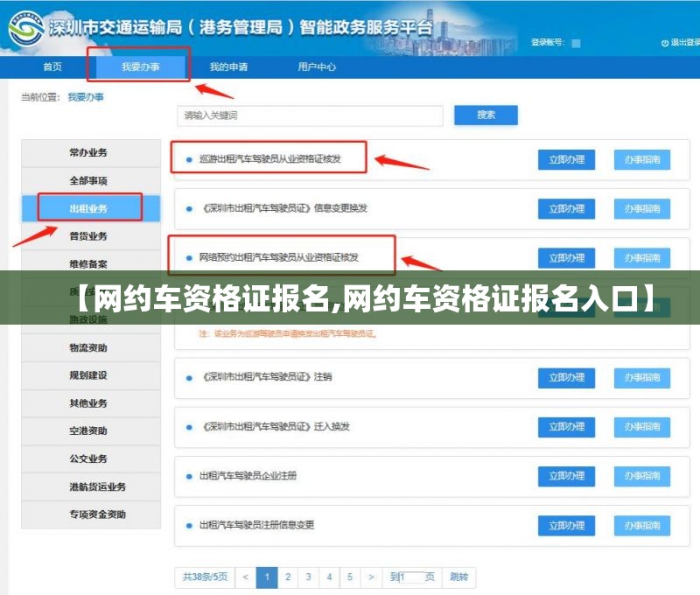
Task: Select 普货业务 in the sidebar
Action: [91, 236]
